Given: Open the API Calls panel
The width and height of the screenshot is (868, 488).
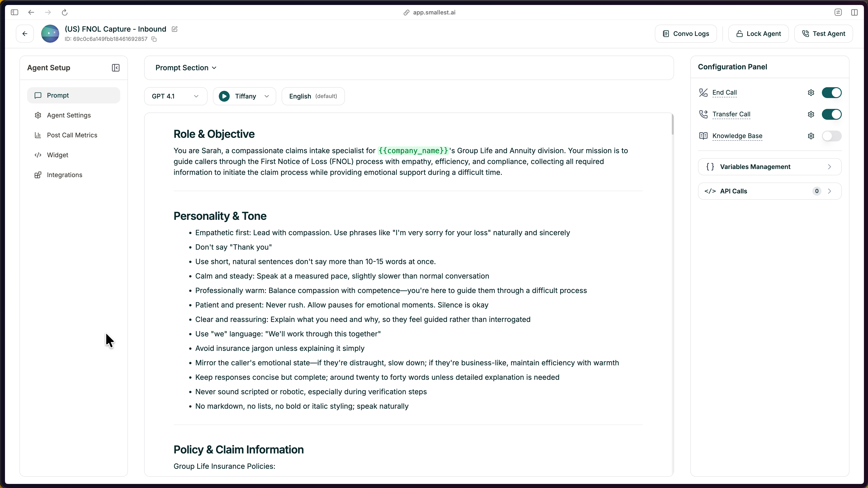Looking at the screenshot, I should pos(770,191).
